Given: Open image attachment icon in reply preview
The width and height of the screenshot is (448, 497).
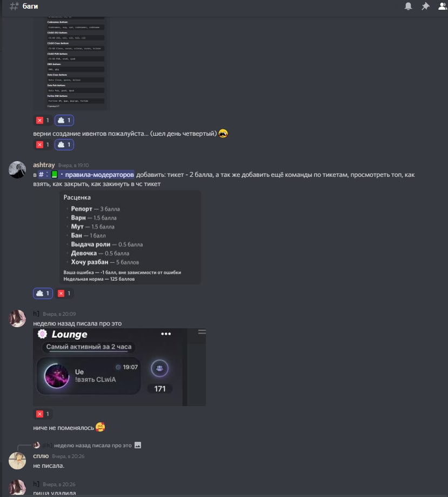Looking at the screenshot, I should [138, 445].
